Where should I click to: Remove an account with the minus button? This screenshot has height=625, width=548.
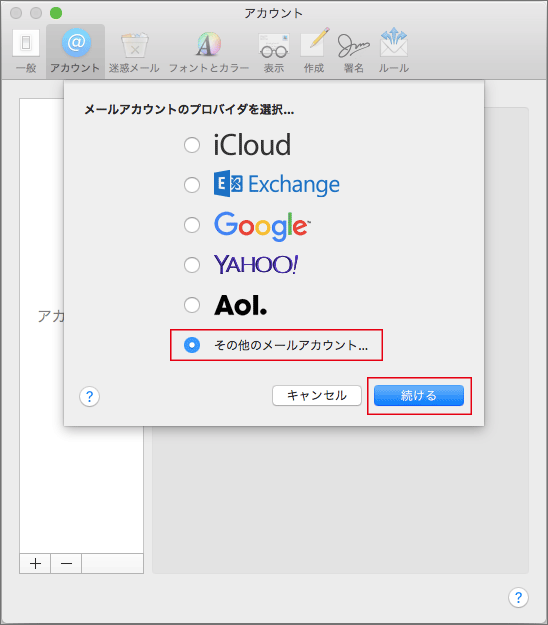66,563
